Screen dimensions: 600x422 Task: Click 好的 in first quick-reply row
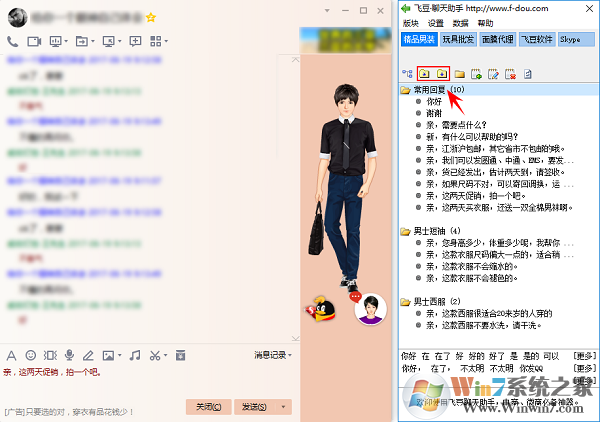[476, 357]
